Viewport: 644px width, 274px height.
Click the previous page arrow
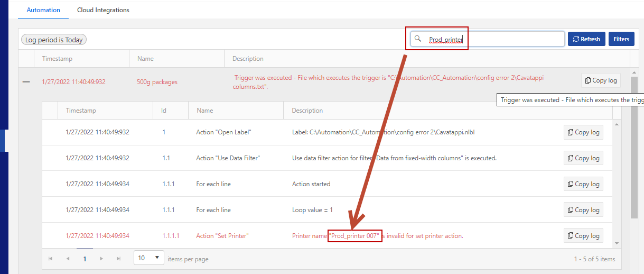[x=68, y=259]
